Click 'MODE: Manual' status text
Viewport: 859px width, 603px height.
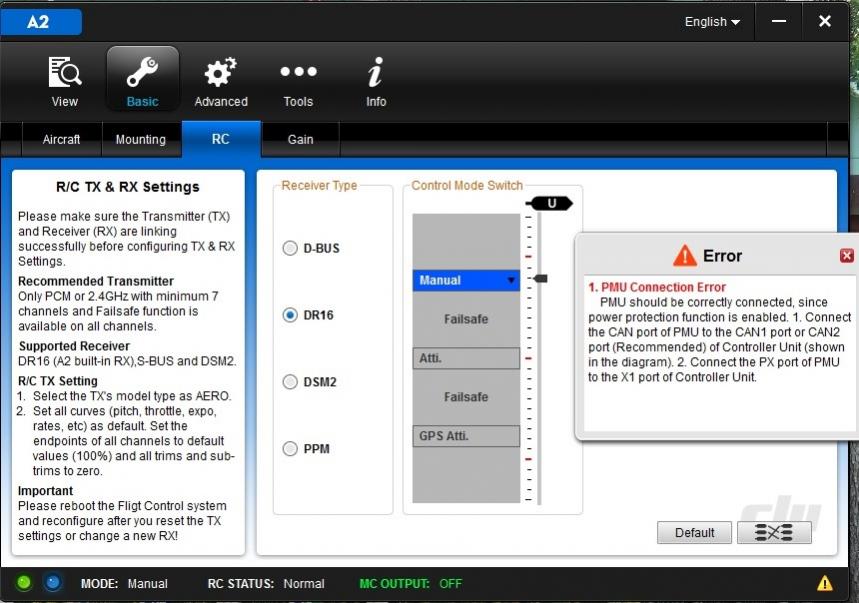pos(124,584)
